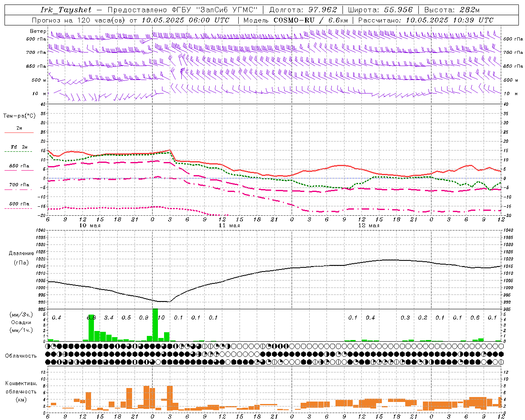Click the Ветер panel label

(38, 31)
